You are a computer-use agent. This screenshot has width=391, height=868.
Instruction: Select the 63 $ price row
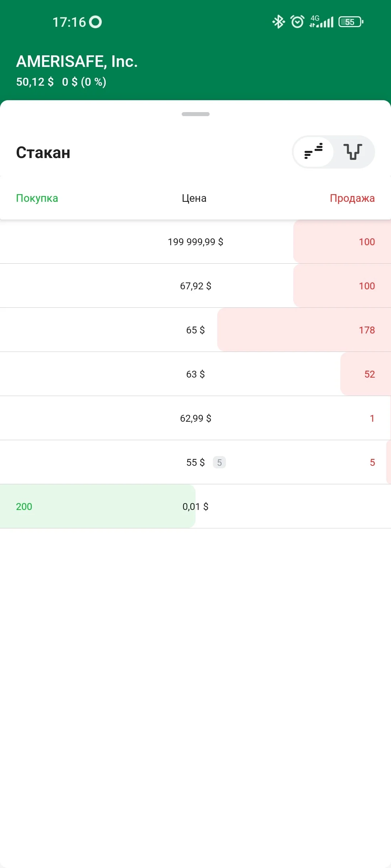[195, 374]
